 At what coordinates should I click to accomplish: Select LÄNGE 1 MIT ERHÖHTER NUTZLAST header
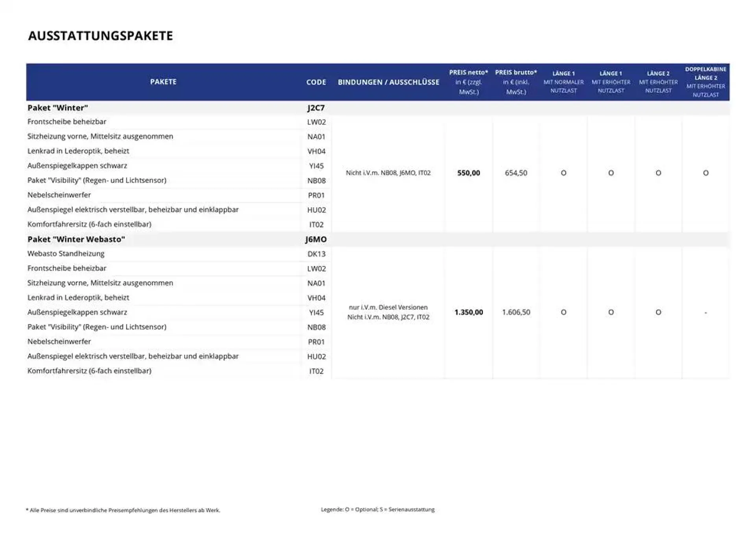[x=611, y=82]
